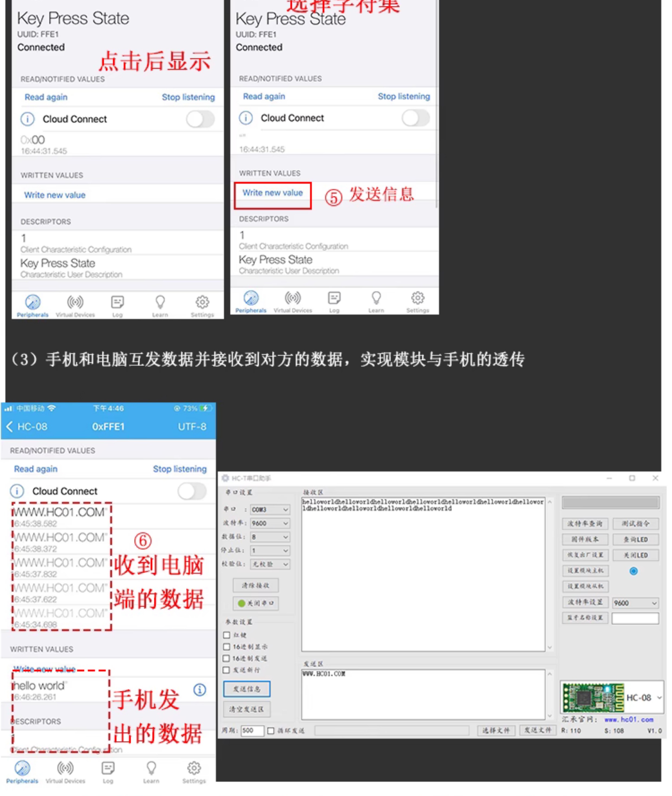The height and width of the screenshot is (796, 672).
Task: Select Learn bulb icon in the HC-08 phone screen
Action: click(151, 768)
